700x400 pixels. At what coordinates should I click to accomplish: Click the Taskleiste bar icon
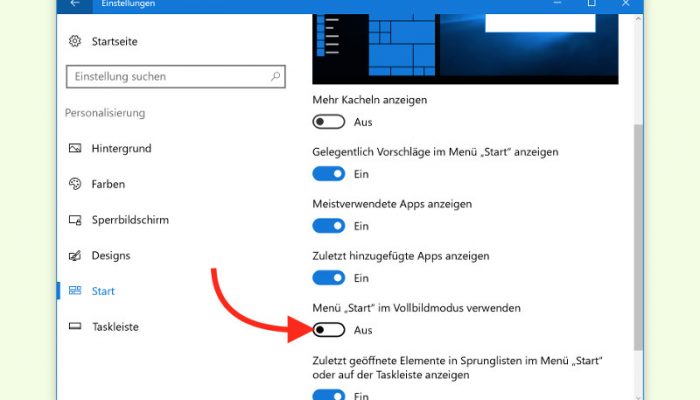coord(75,326)
